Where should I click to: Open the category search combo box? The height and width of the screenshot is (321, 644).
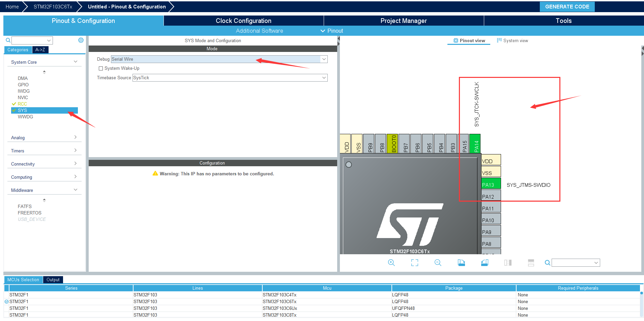pyautogui.click(x=32, y=40)
